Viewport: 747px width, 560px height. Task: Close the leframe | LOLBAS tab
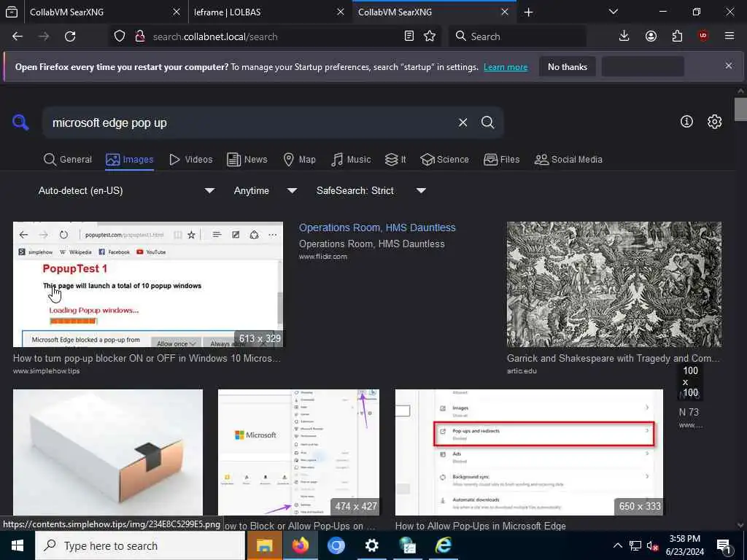click(340, 12)
